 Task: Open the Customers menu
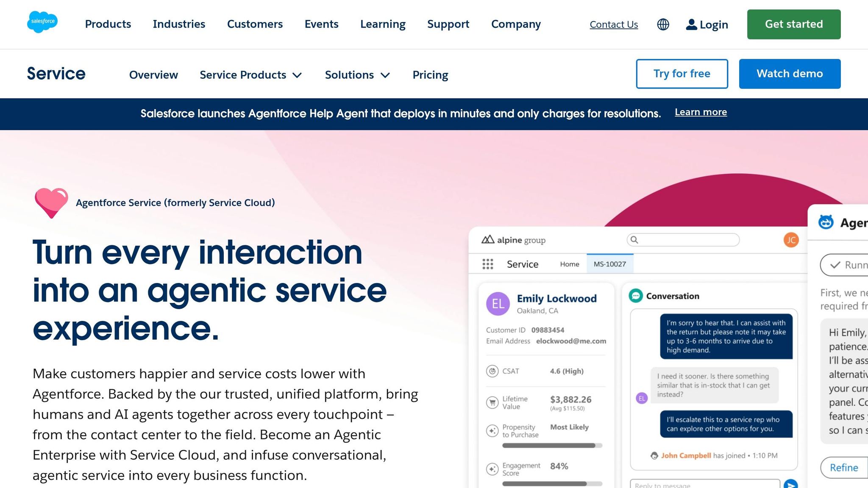[255, 24]
